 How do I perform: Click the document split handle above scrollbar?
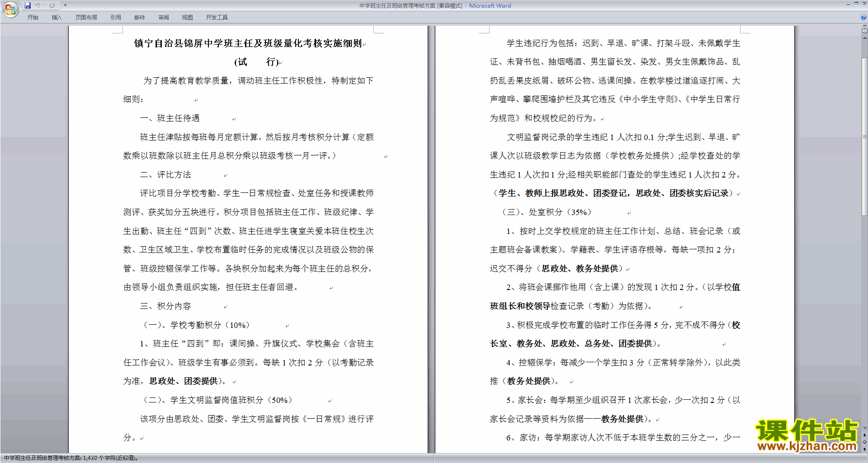865,26
